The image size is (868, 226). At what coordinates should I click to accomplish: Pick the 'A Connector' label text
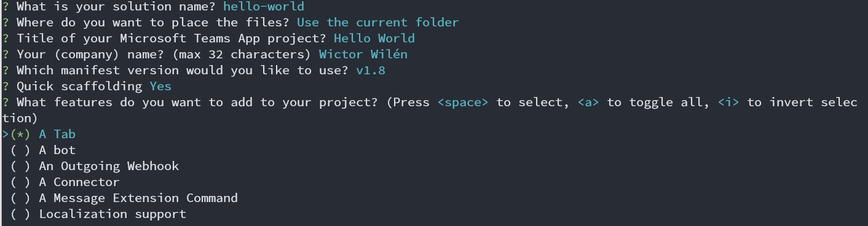pos(79,182)
